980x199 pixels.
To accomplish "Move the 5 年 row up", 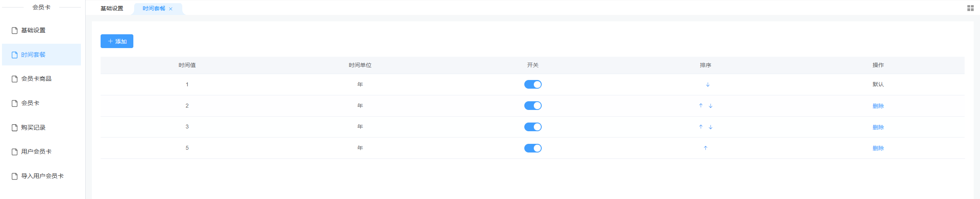I will click(705, 148).
